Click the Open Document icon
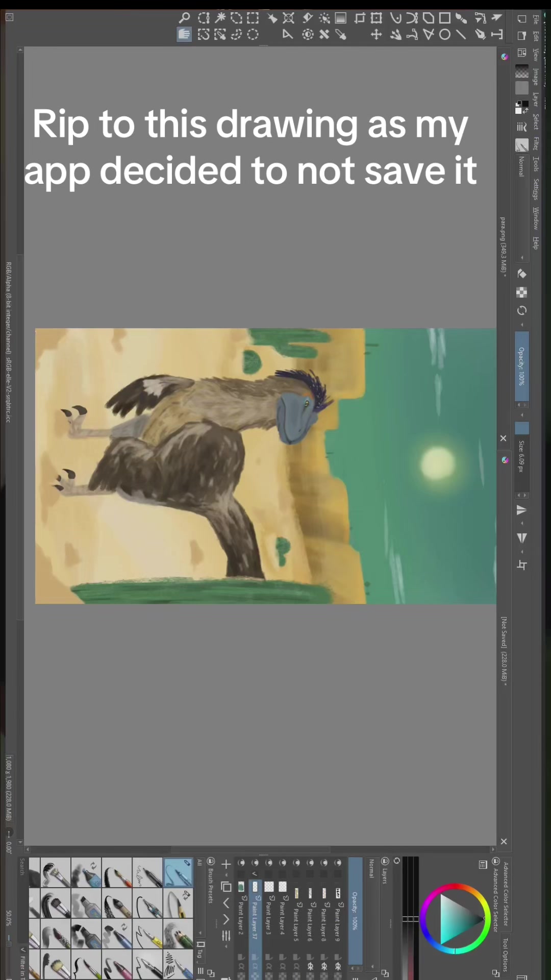The image size is (551, 980). [521, 36]
